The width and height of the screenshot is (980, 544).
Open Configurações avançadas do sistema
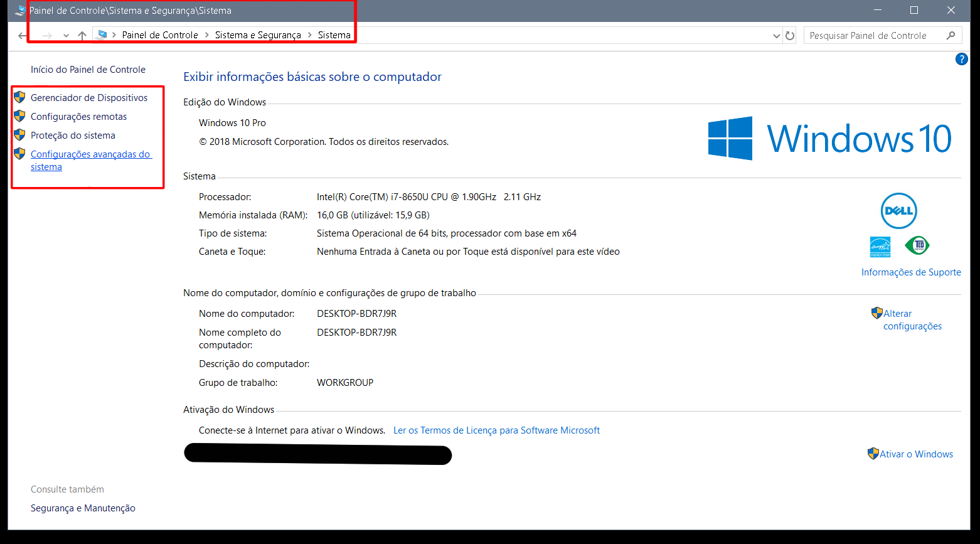[x=91, y=161]
